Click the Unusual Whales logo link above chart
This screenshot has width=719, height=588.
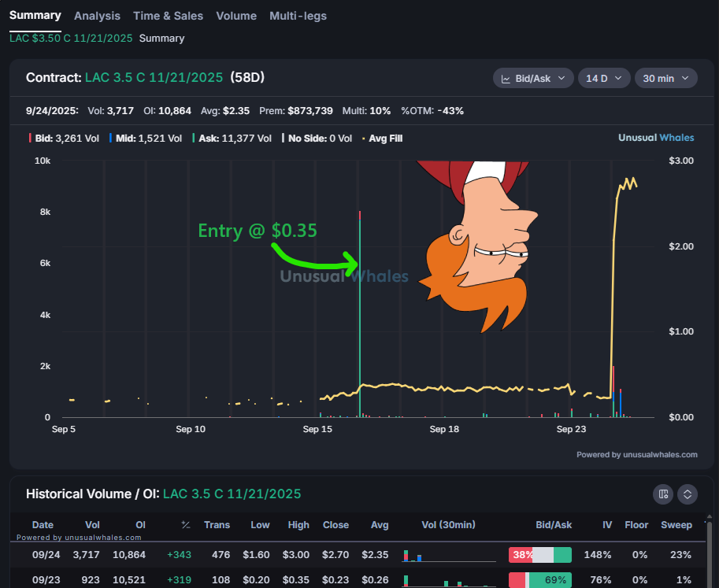click(x=656, y=138)
